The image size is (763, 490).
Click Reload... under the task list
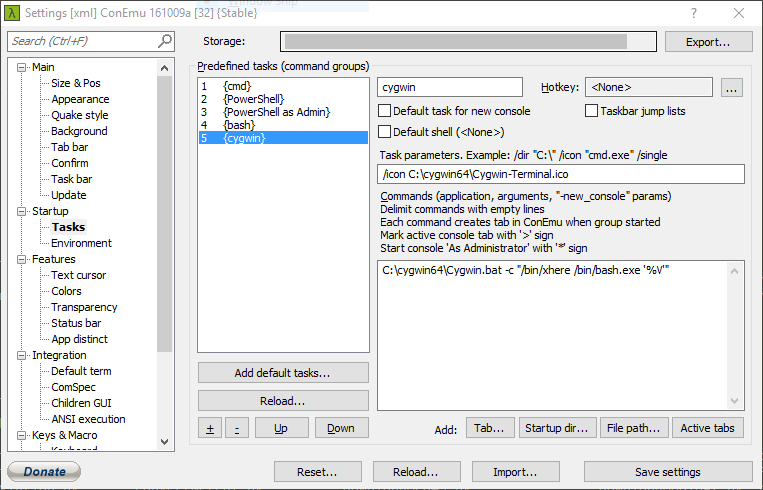coord(283,401)
